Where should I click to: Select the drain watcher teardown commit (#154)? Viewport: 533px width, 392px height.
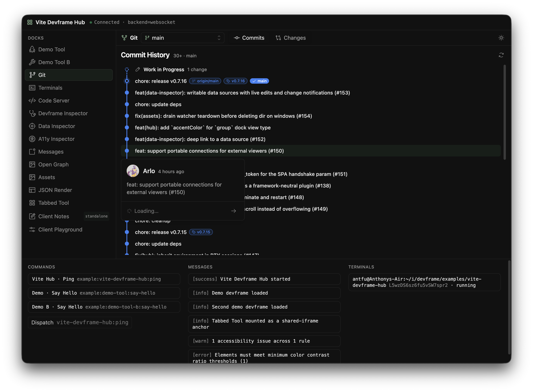pos(311,116)
